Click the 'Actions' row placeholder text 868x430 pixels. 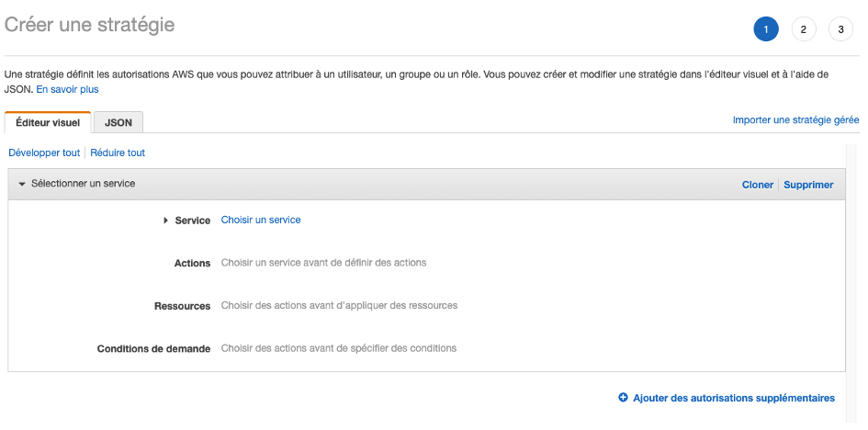click(323, 263)
